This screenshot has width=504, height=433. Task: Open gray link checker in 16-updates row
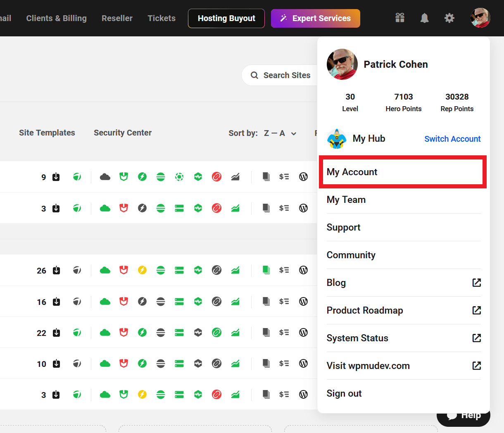point(216,302)
